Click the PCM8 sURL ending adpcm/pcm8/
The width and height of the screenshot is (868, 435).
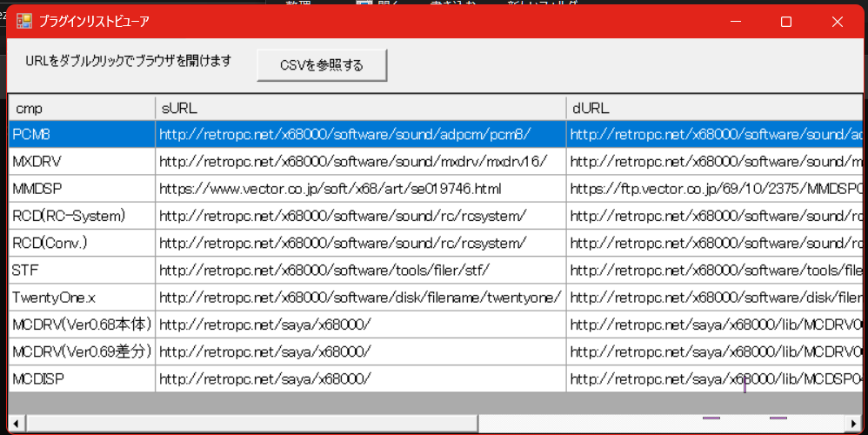click(x=360, y=134)
